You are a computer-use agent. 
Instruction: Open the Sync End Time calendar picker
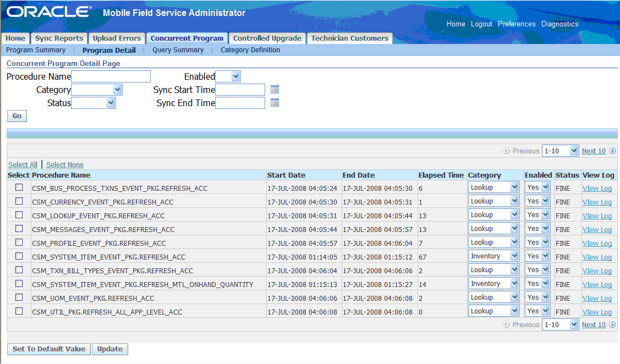point(275,103)
